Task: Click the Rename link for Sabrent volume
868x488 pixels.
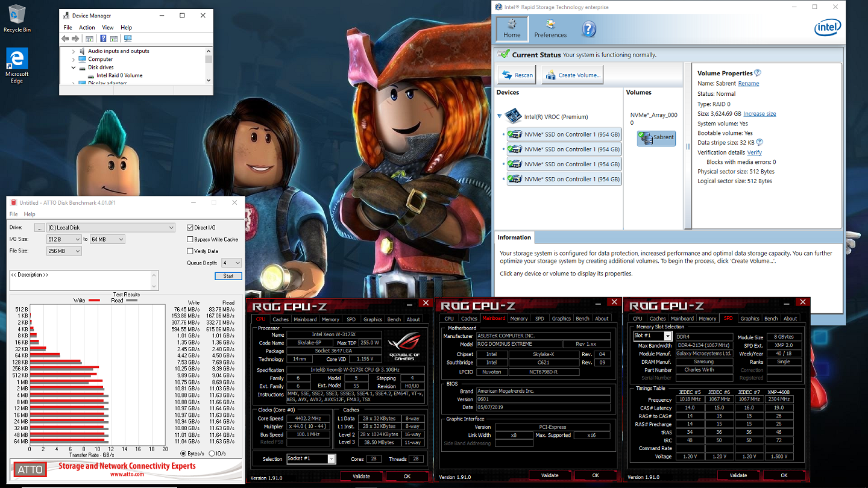Action: coord(749,84)
